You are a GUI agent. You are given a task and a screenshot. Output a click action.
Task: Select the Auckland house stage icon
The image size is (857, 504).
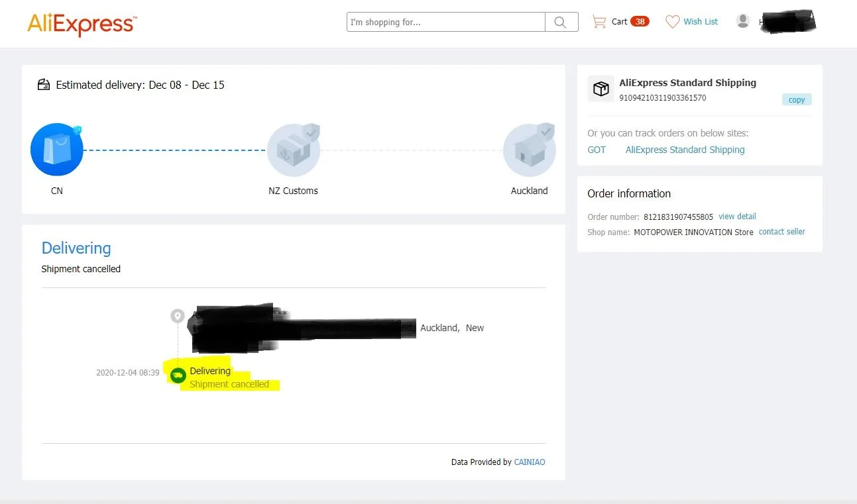(x=530, y=150)
